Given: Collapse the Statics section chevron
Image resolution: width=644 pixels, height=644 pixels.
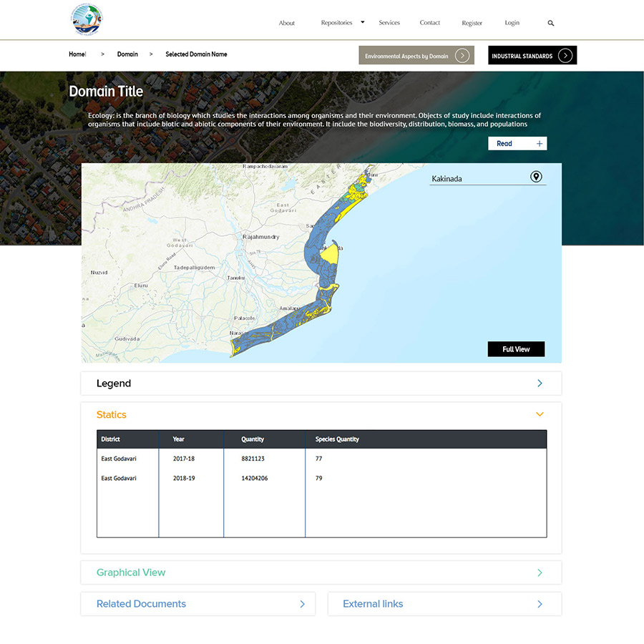Looking at the screenshot, I should pyautogui.click(x=540, y=414).
